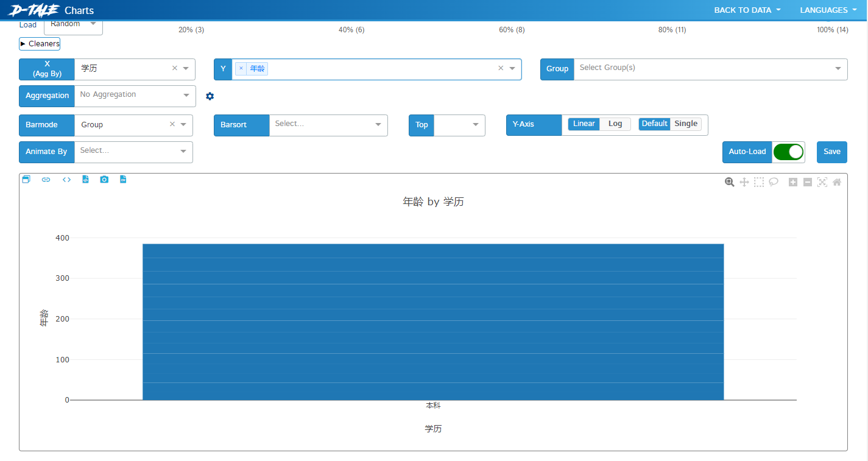The width and height of the screenshot is (868, 461).
Task: Set Y-Axis mode to Single
Action: [686, 124]
